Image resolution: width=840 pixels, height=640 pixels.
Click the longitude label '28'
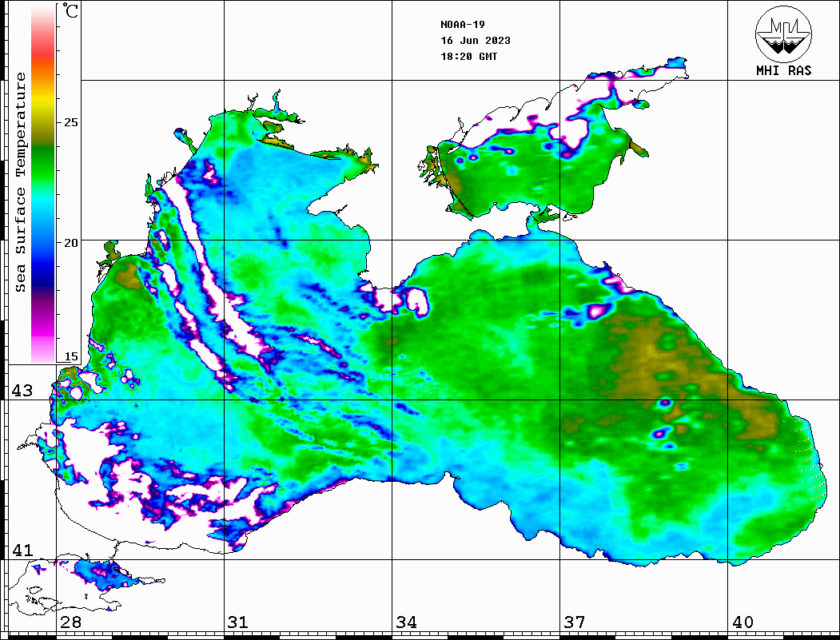pos(70,622)
